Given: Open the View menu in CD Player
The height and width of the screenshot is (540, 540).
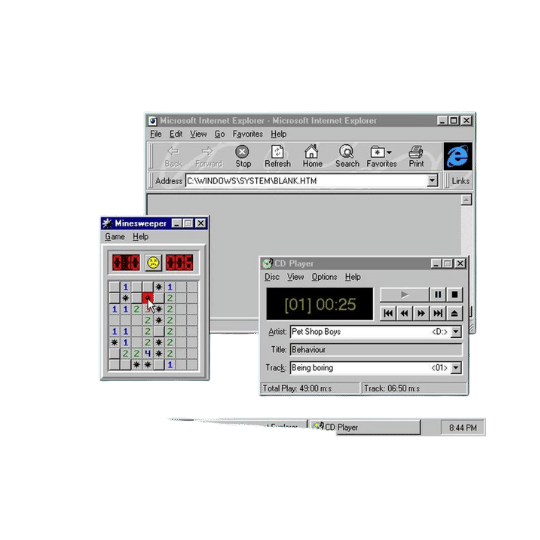Looking at the screenshot, I should [295, 277].
